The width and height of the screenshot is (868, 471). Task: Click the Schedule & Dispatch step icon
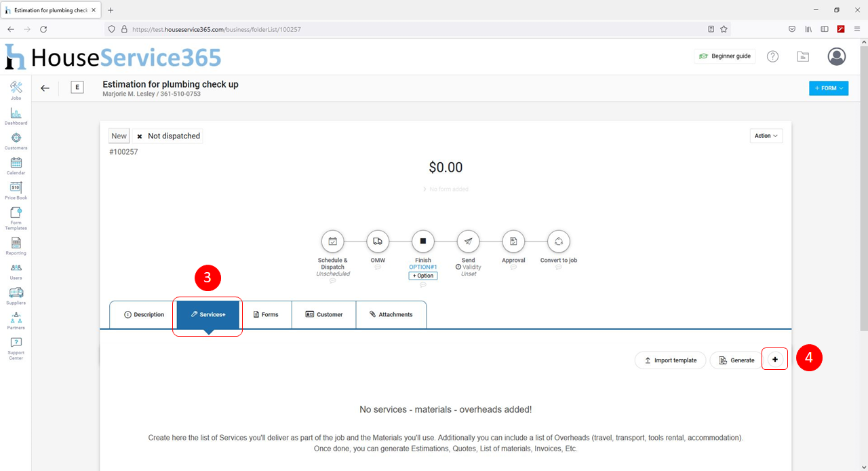click(332, 241)
